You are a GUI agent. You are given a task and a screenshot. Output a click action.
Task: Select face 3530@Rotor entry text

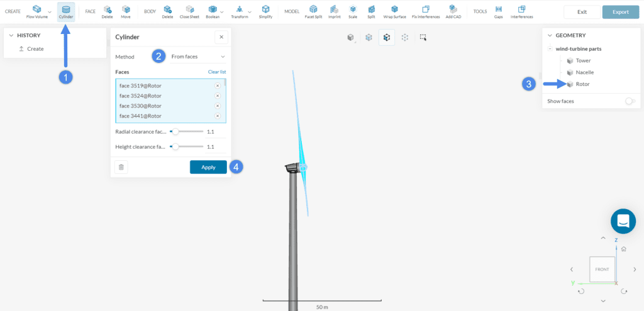point(140,106)
